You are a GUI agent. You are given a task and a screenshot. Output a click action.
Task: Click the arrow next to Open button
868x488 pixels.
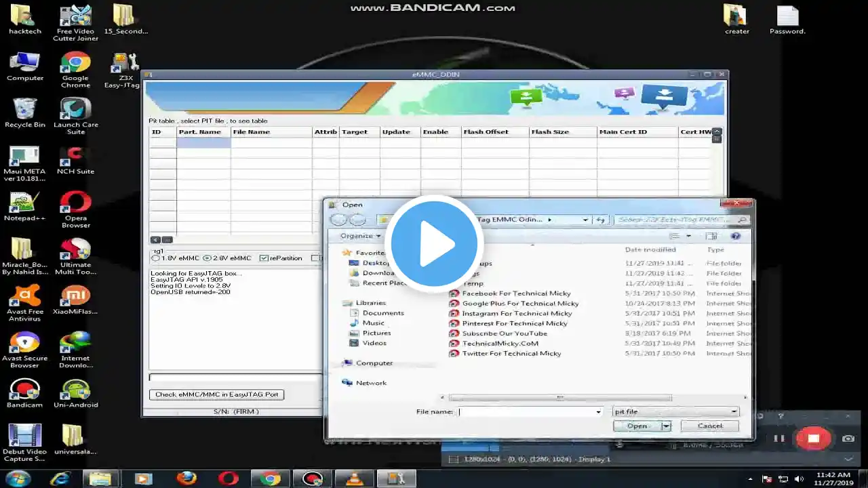tap(666, 426)
